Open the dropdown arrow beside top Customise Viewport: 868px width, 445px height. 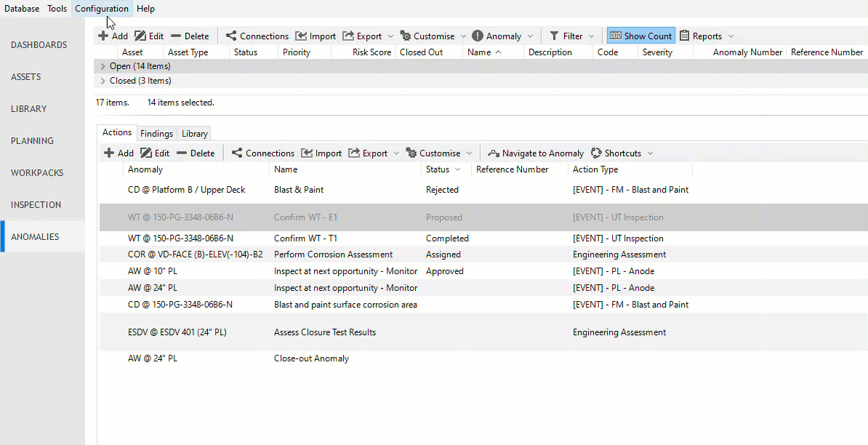click(463, 36)
